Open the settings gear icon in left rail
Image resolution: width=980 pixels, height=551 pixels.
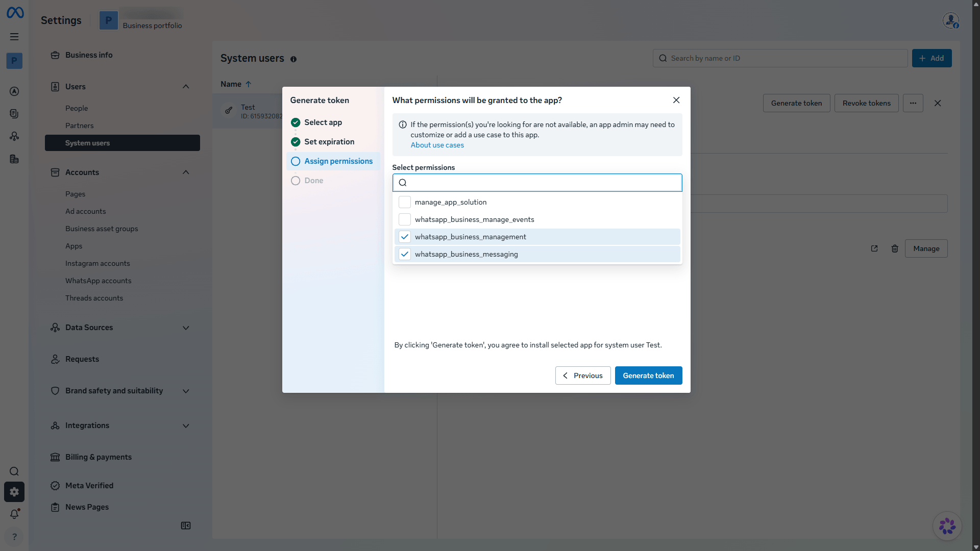click(14, 492)
